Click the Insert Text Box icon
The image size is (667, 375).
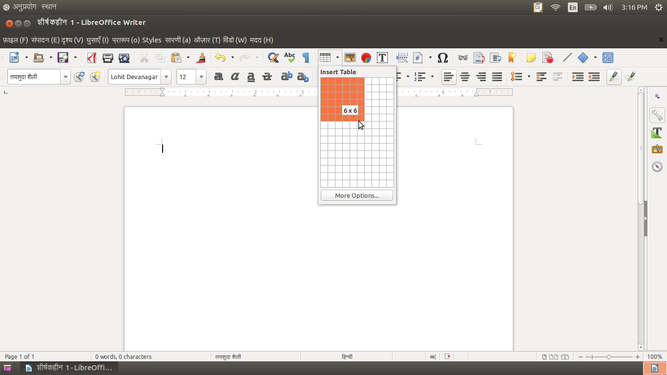click(x=382, y=57)
